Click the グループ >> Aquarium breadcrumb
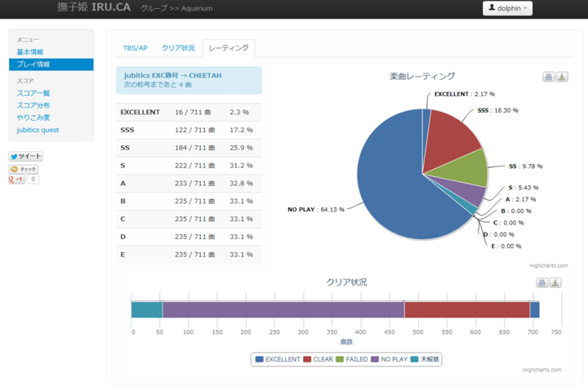Screen dimensions: 588x391 [x=176, y=8]
